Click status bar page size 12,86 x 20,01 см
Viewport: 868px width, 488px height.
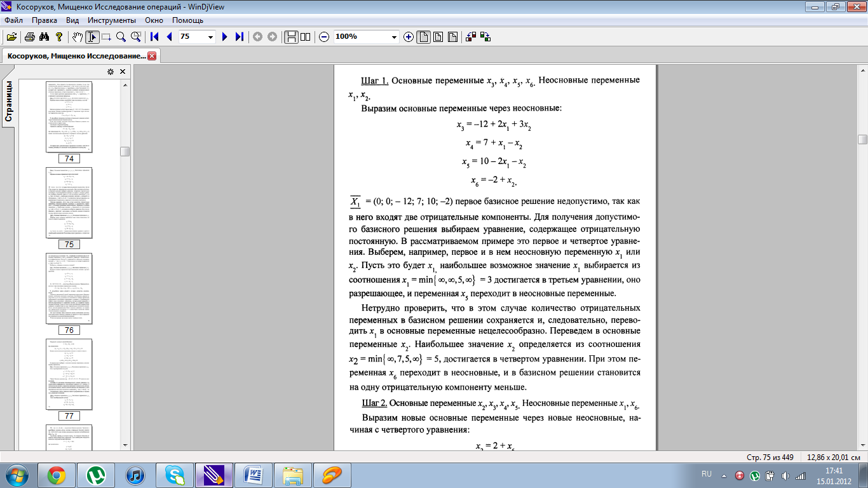tap(833, 457)
